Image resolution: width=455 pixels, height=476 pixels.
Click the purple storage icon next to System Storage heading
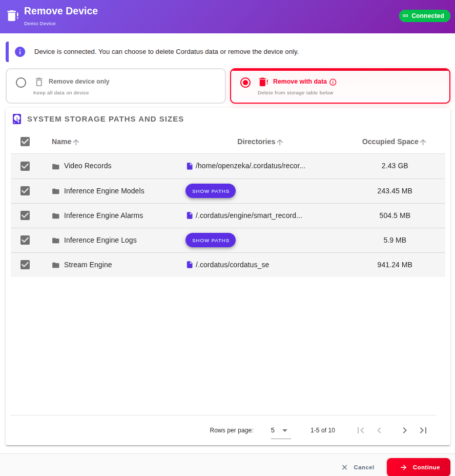pos(17,118)
